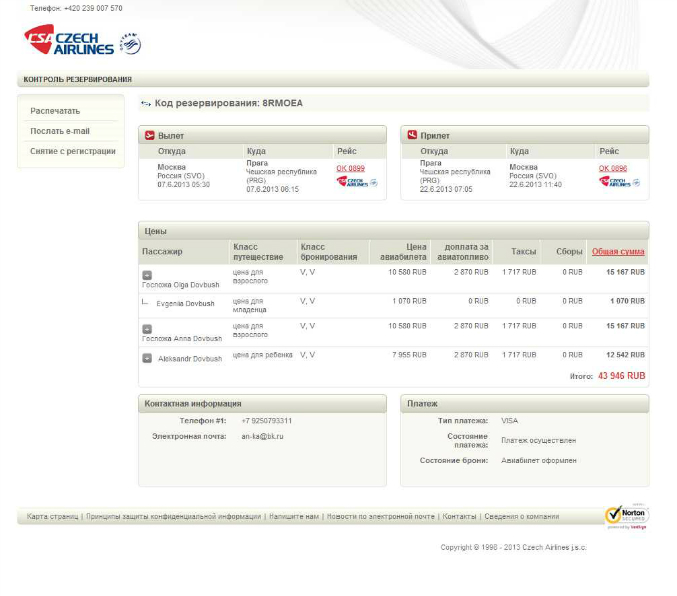Viewport: 677px width, 596px height.
Task: Select Снятие с регистрации in the sidebar
Action: click(x=73, y=151)
